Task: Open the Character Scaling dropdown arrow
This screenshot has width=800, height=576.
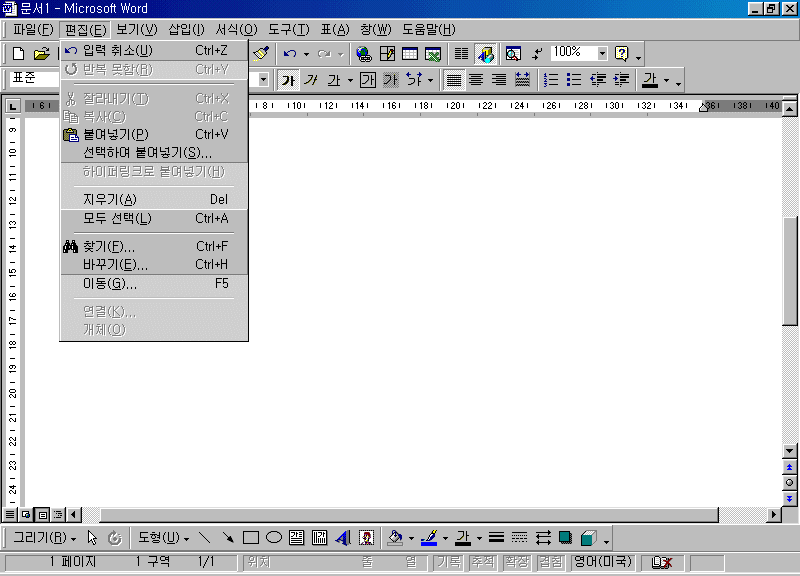Action: [431, 81]
